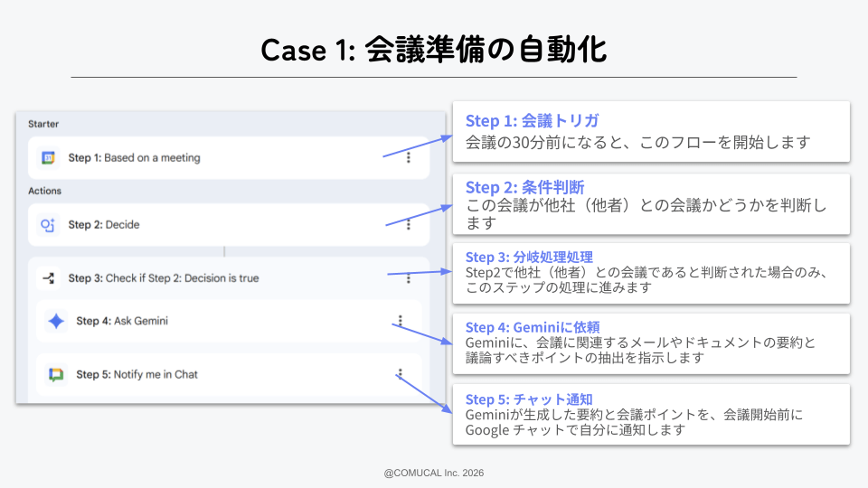Viewport: 868px width, 488px height.
Task: Open the three-dot menu for Step 2: Decide
Action: click(408, 225)
